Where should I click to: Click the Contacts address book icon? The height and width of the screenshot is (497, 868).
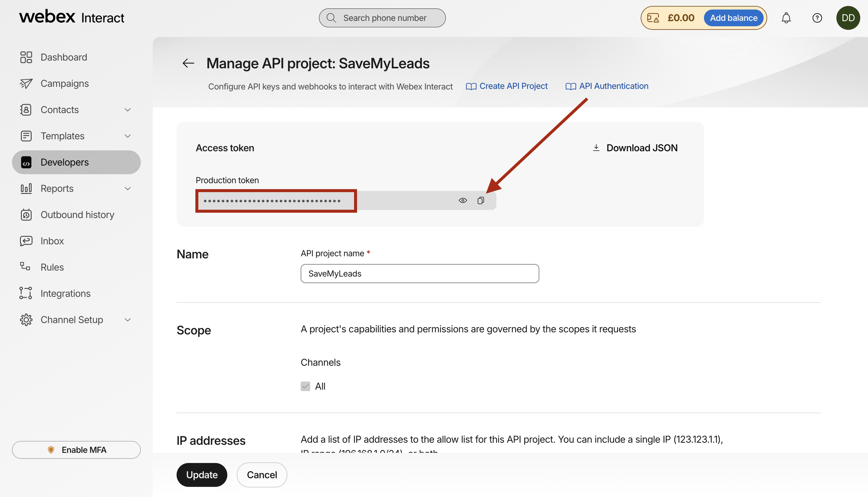[x=26, y=109]
